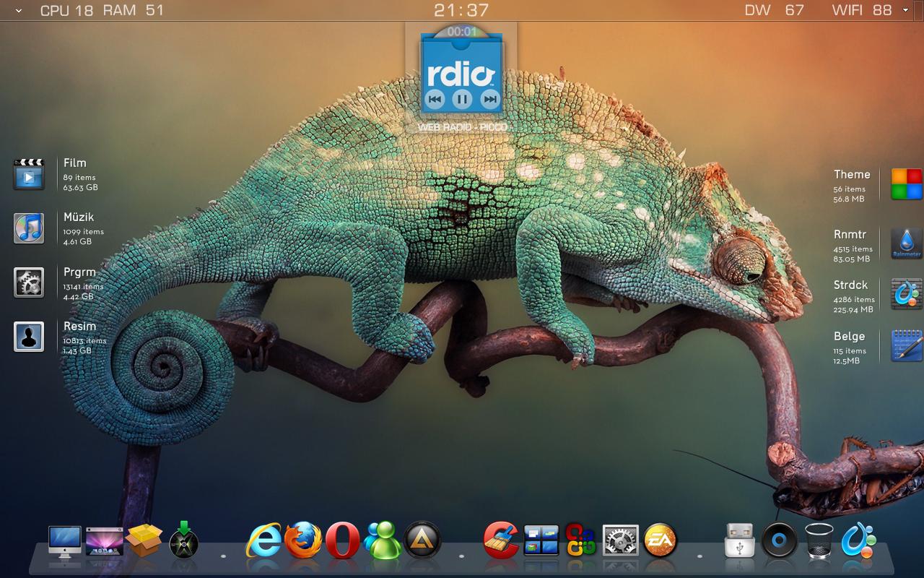Open the Film folder label

(74, 163)
